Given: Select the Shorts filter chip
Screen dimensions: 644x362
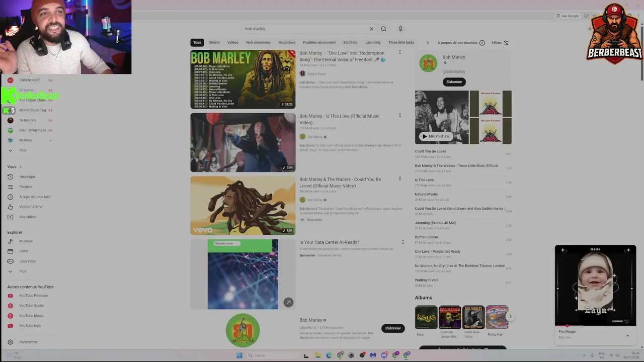Looking at the screenshot, I should point(214,42).
